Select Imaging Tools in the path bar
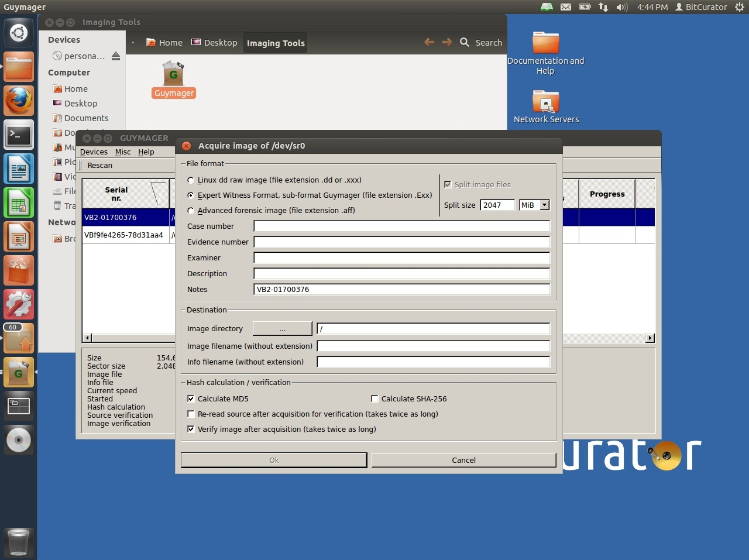 pyautogui.click(x=276, y=43)
